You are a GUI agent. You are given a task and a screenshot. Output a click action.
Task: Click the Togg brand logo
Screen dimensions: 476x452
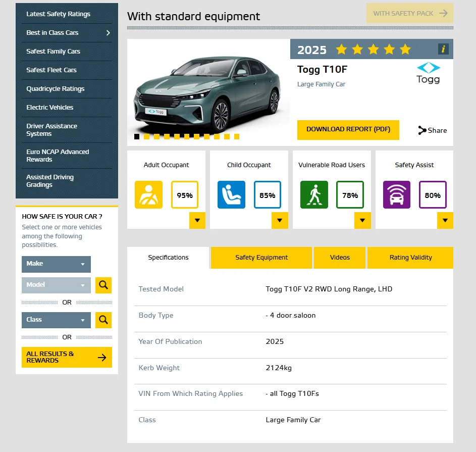(428, 73)
